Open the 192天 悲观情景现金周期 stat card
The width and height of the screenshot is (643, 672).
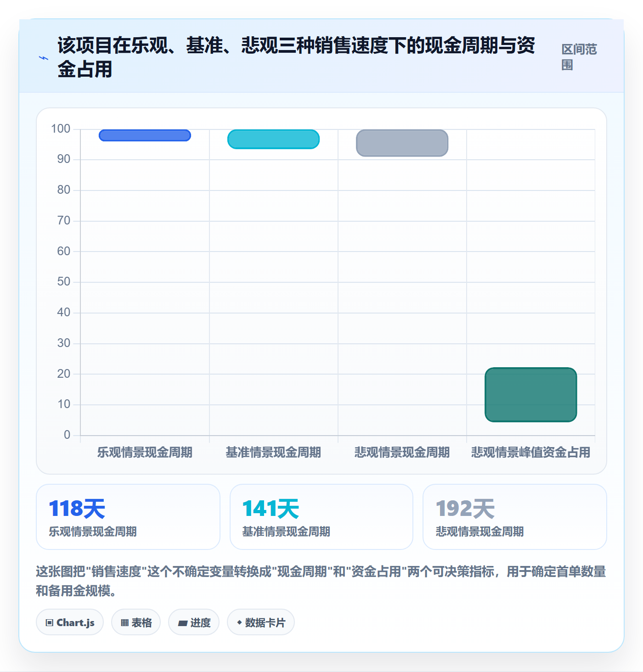(x=515, y=517)
